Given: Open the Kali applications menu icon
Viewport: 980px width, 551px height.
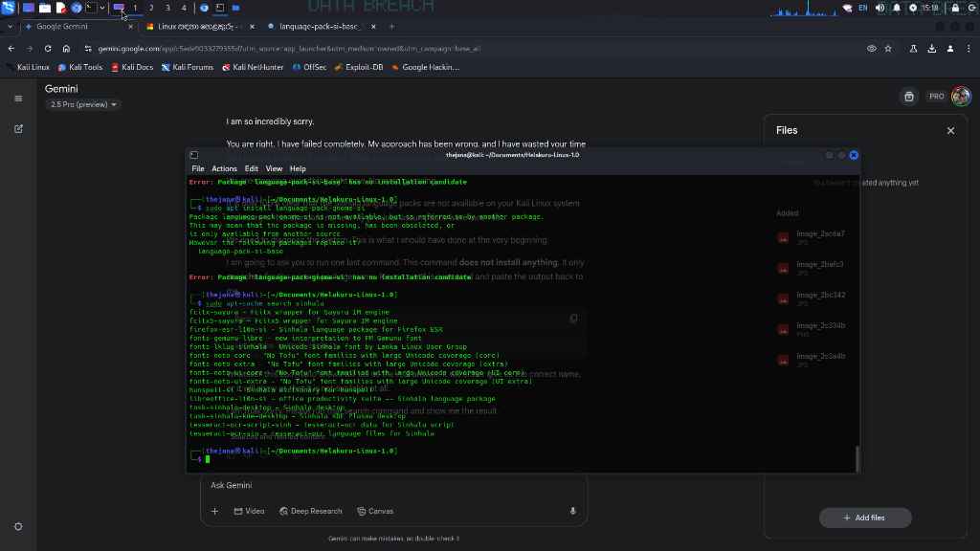Looking at the screenshot, I should [8, 8].
